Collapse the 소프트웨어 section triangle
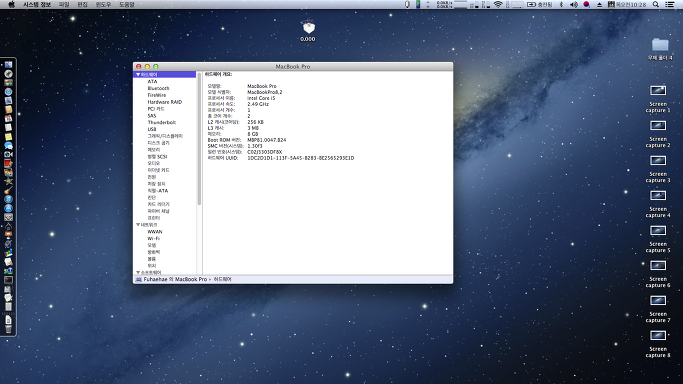This screenshot has width=683, height=384. (138, 273)
